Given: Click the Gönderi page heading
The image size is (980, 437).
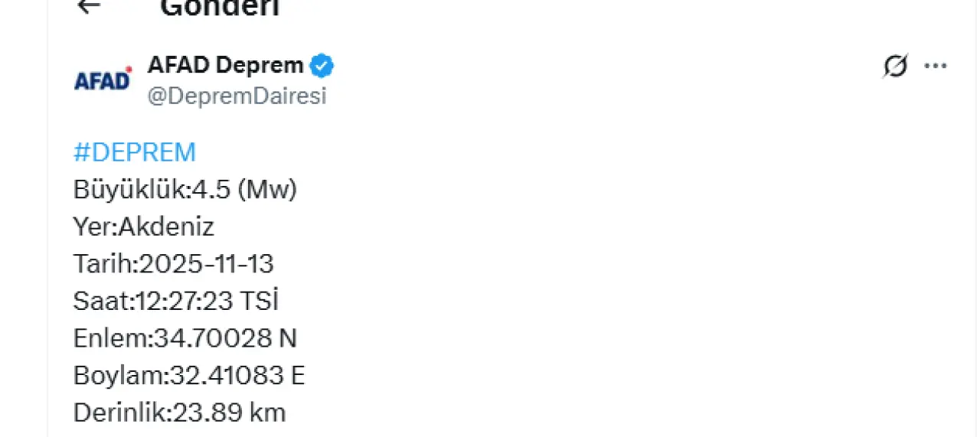Looking at the screenshot, I should coord(220,8).
